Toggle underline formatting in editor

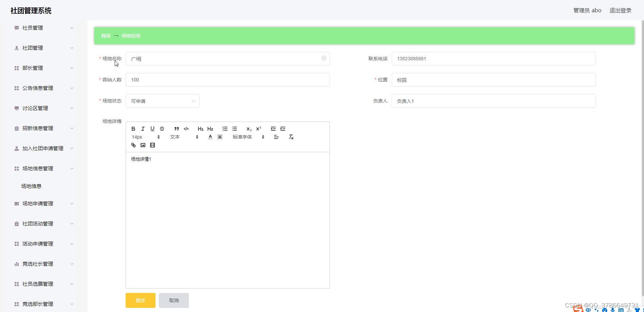coord(152,129)
